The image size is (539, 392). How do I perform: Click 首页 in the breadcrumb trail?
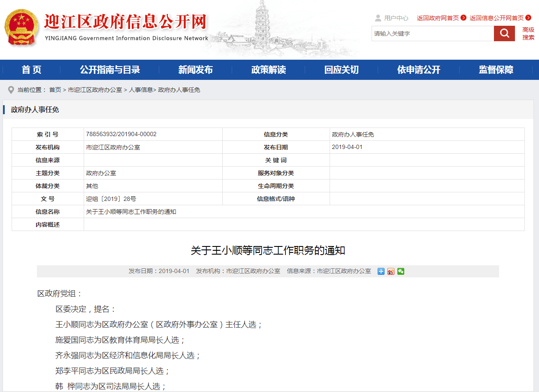(55, 90)
